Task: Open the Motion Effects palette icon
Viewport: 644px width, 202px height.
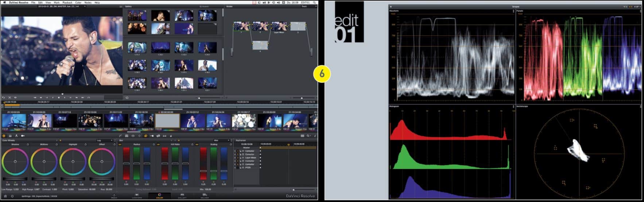Action: point(16,136)
